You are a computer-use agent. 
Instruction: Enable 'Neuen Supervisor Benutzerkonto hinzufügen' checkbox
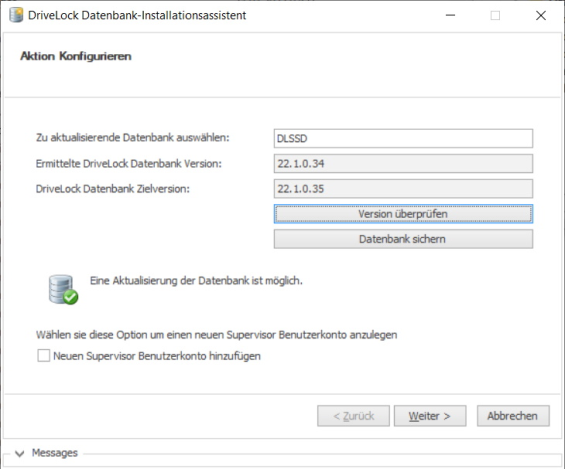[44, 356]
